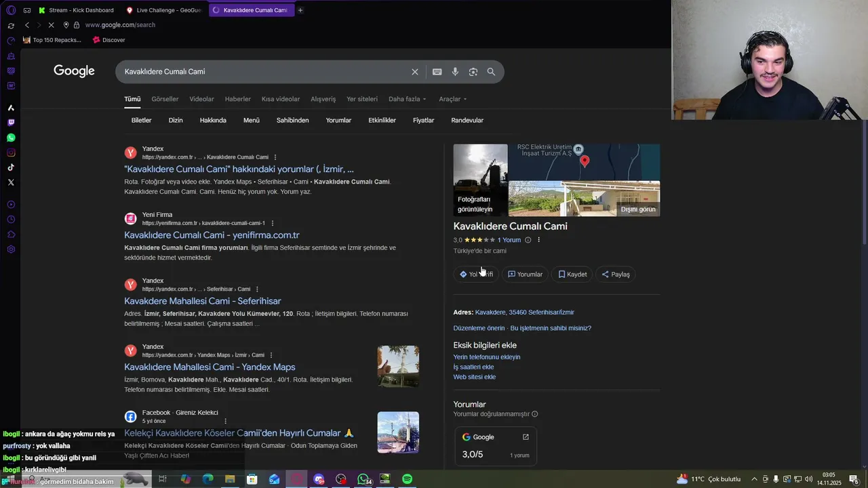Open the Kısa videolar tab
This screenshot has height=488, width=868.
(x=281, y=99)
